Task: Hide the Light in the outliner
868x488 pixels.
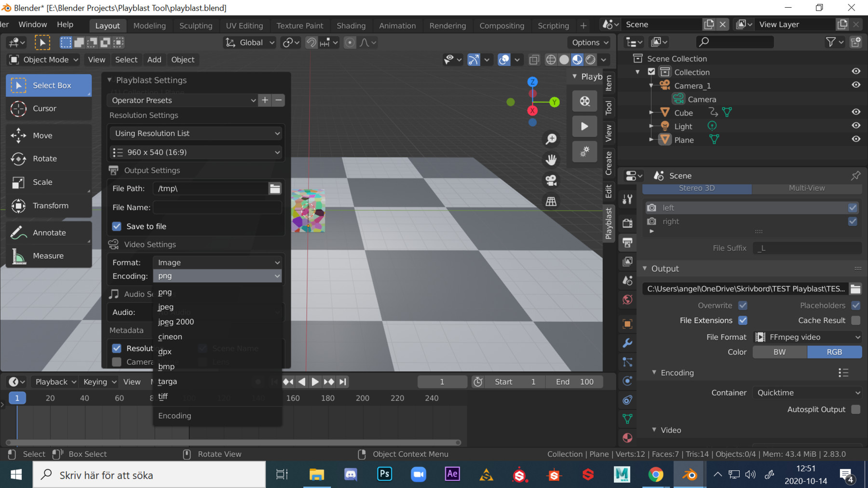Action: pos(856,126)
